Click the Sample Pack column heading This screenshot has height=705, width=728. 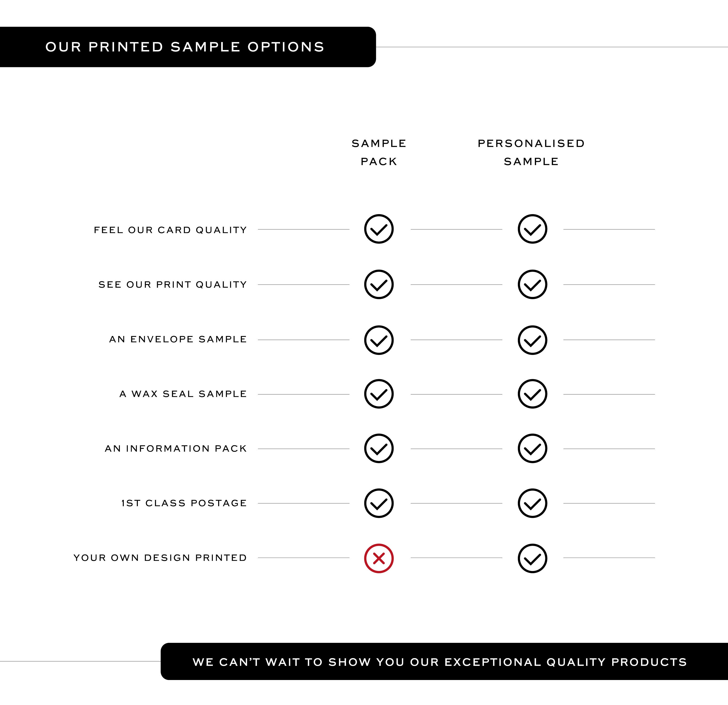379,152
